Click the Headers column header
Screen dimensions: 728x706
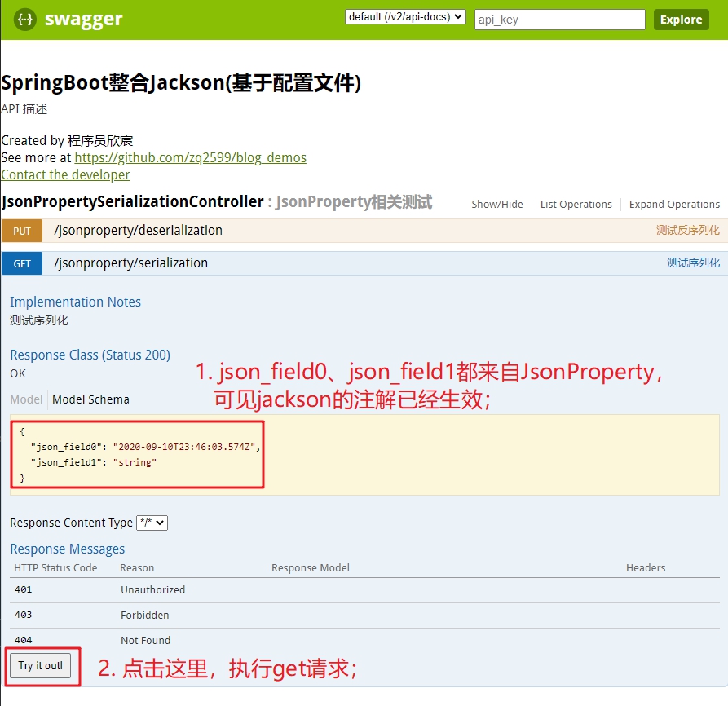[646, 568]
